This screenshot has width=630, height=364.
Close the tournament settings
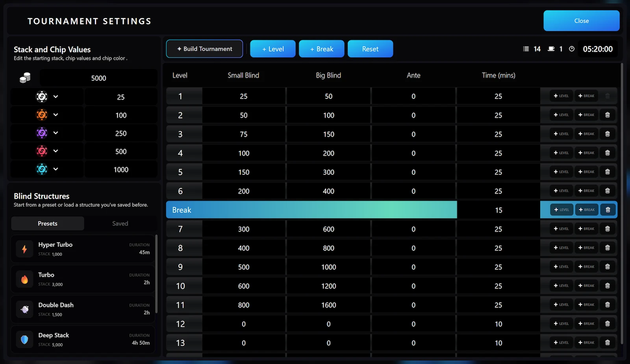click(x=582, y=21)
